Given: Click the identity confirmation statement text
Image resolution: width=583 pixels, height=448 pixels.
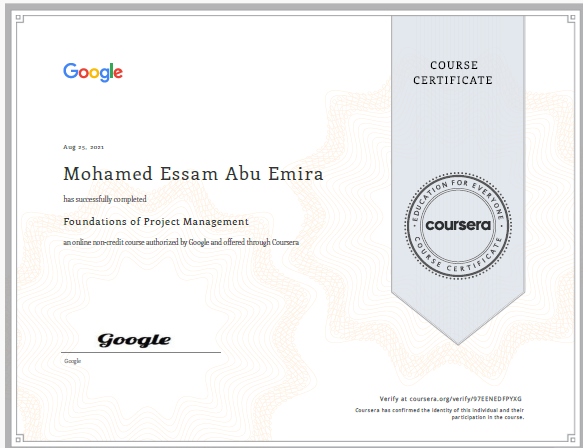Looking at the screenshot, I should coord(439,414).
